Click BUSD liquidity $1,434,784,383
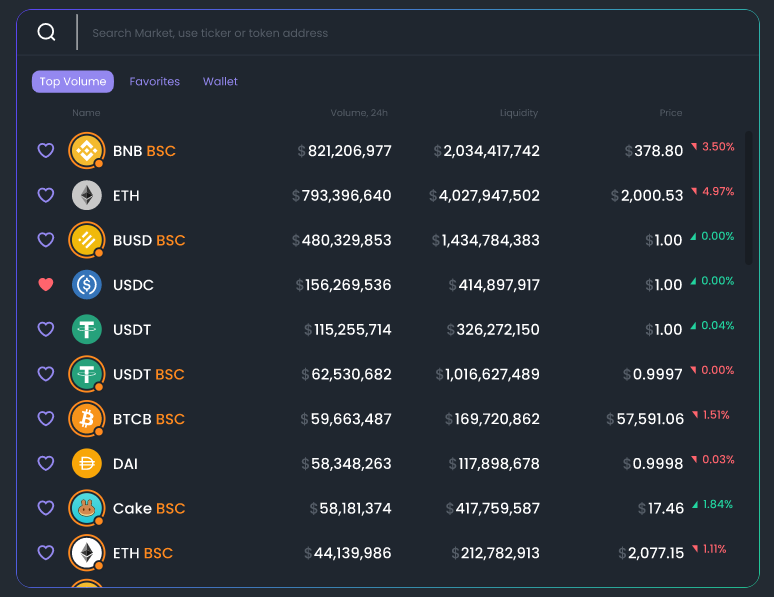The width and height of the screenshot is (774, 597). coord(486,240)
